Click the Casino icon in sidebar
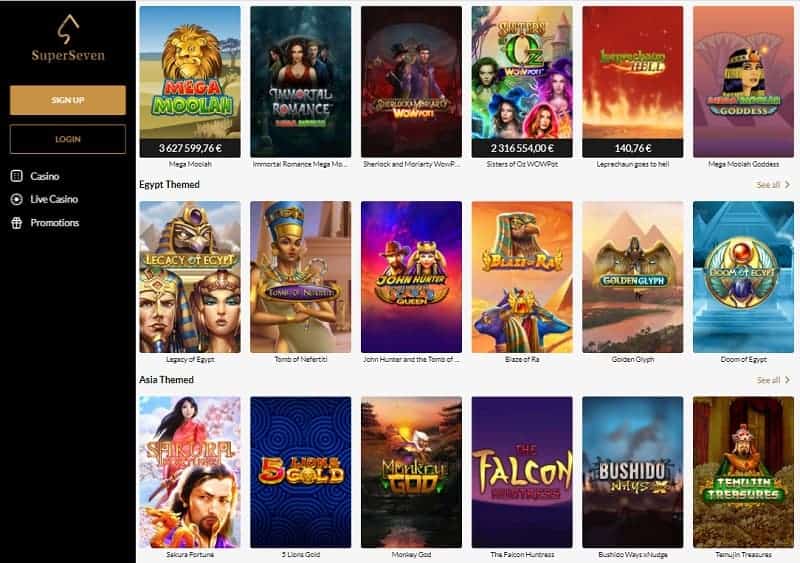This screenshot has height=563, width=800. click(16, 176)
